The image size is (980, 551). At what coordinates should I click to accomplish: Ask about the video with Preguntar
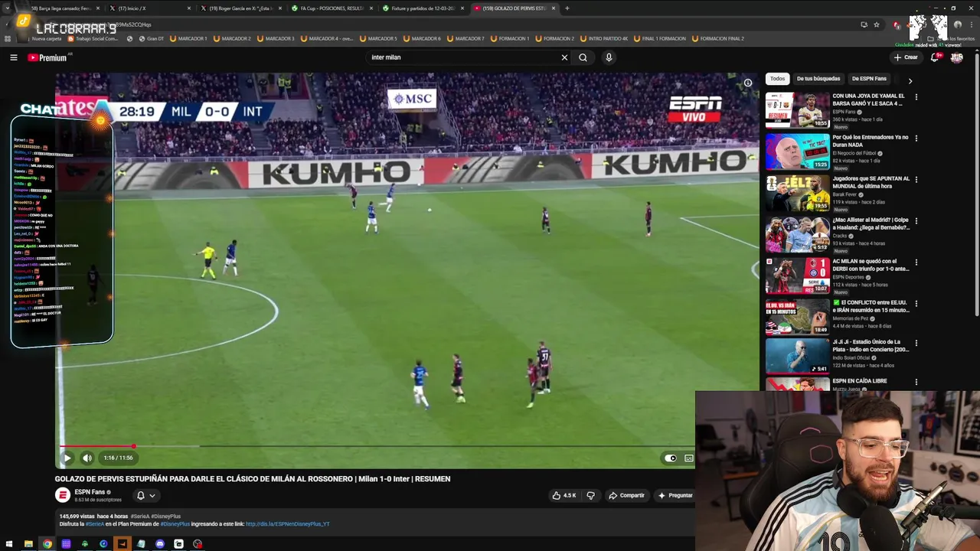point(675,495)
